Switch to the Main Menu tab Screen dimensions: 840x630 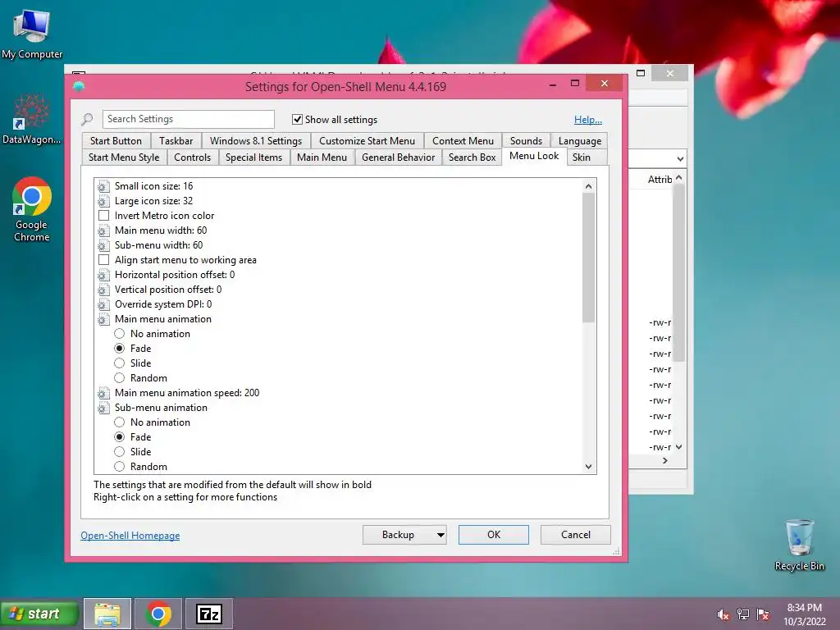(x=322, y=157)
